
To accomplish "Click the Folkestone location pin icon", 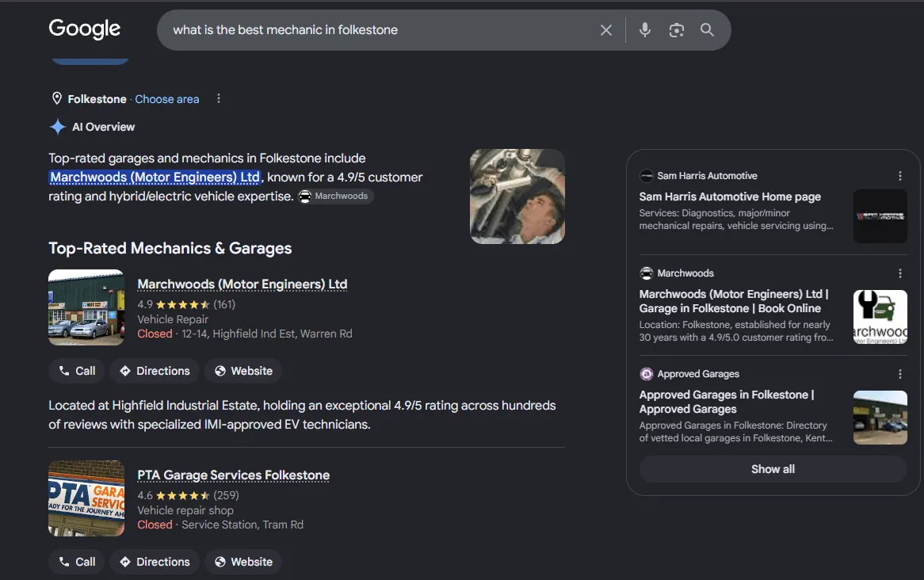I will (56, 98).
